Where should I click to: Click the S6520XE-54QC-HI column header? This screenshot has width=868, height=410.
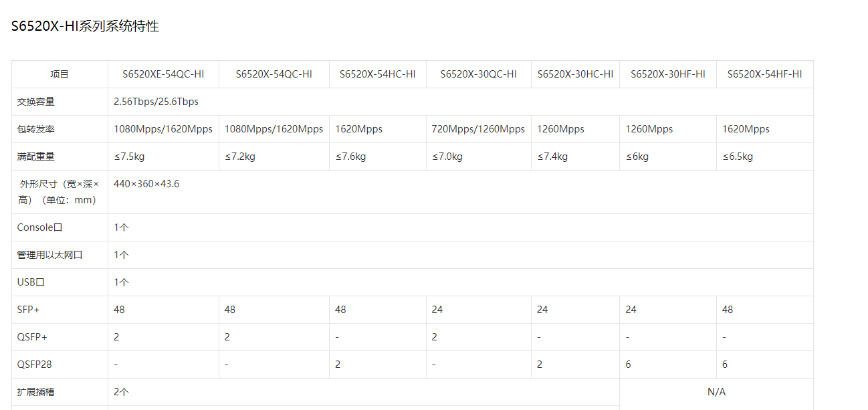(x=163, y=74)
